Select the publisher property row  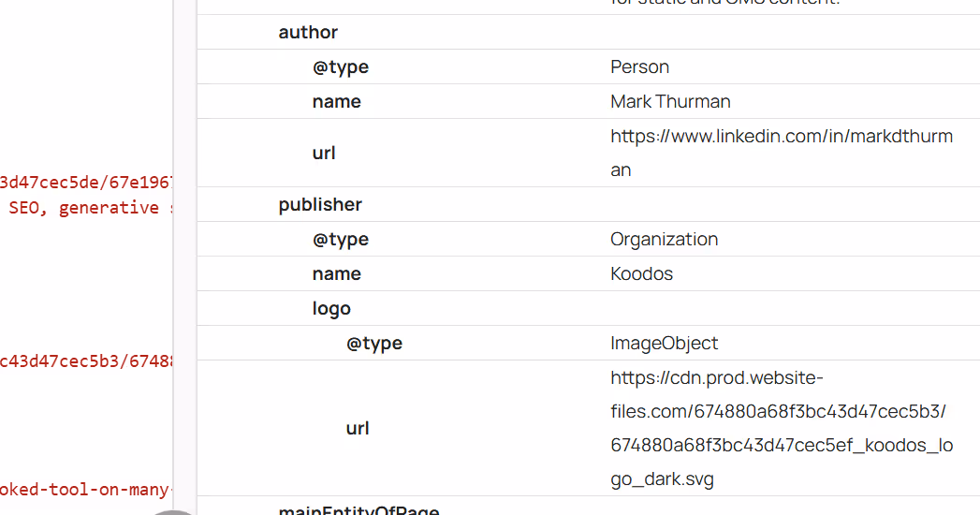(x=588, y=204)
